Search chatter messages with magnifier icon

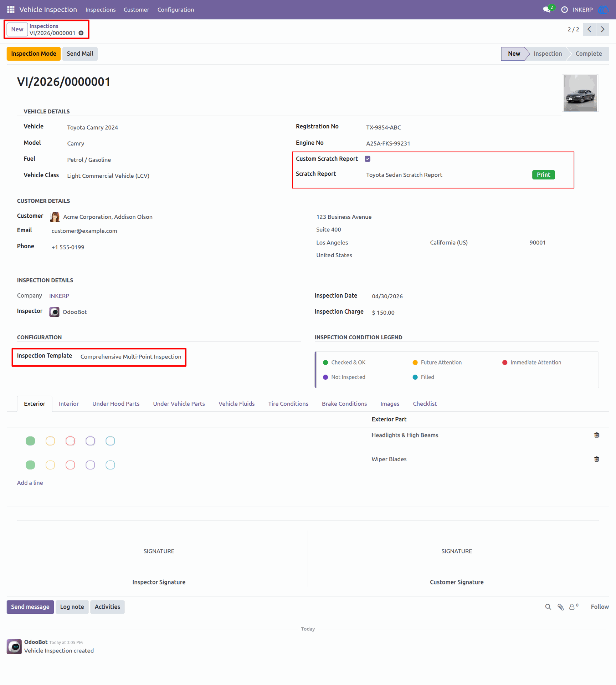coord(548,607)
